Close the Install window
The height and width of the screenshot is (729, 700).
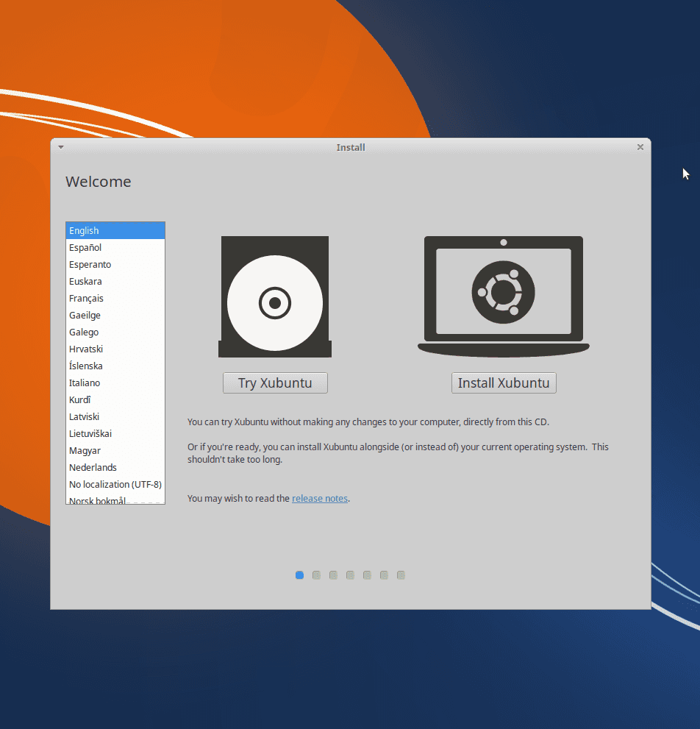click(x=640, y=146)
